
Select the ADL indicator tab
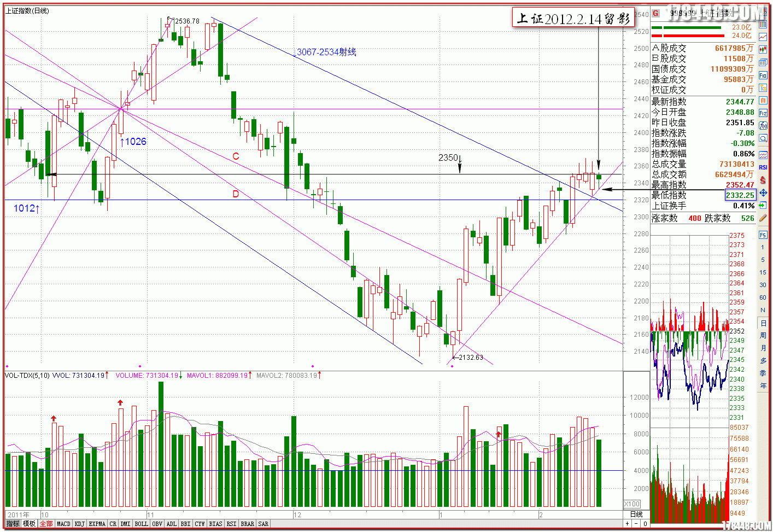click(172, 524)
